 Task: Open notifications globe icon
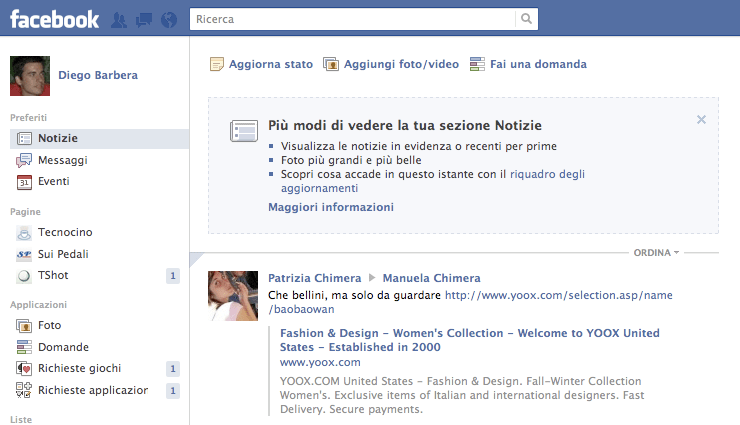(x=168, y=19)
